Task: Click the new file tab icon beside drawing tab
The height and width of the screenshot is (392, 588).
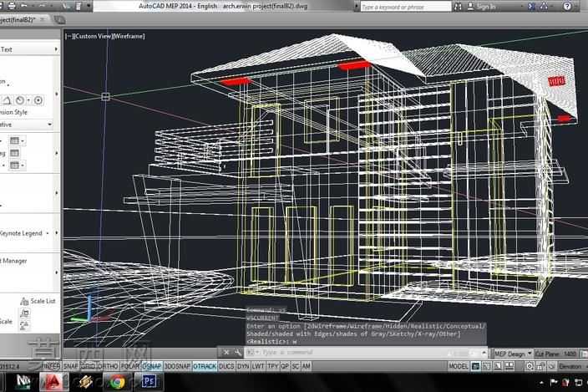Action: (x=59, y=20)
